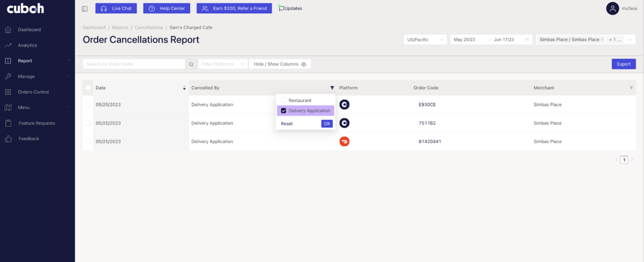Click the Search by Order Code field
644x262 pixels.
point(134,64)
